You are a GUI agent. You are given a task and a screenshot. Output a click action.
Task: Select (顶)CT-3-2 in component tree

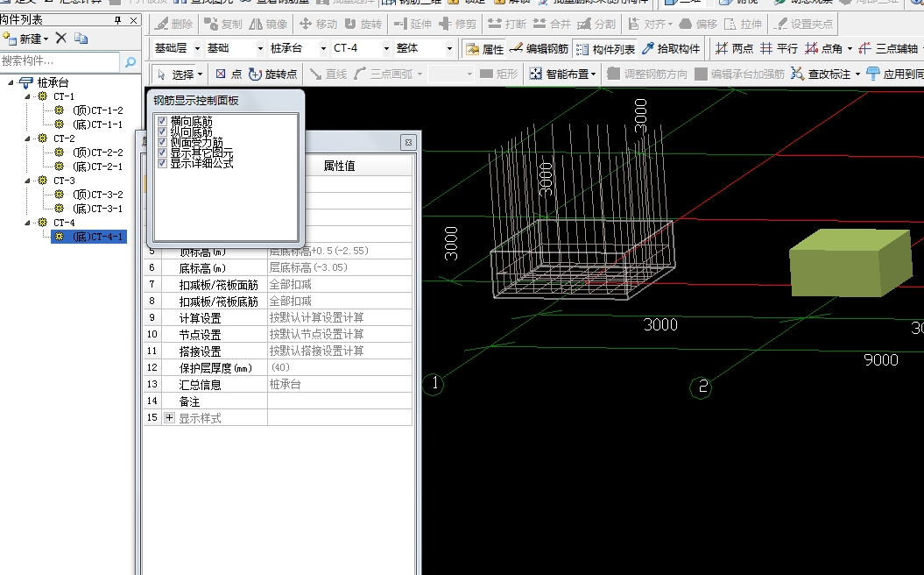click(98, 194)
